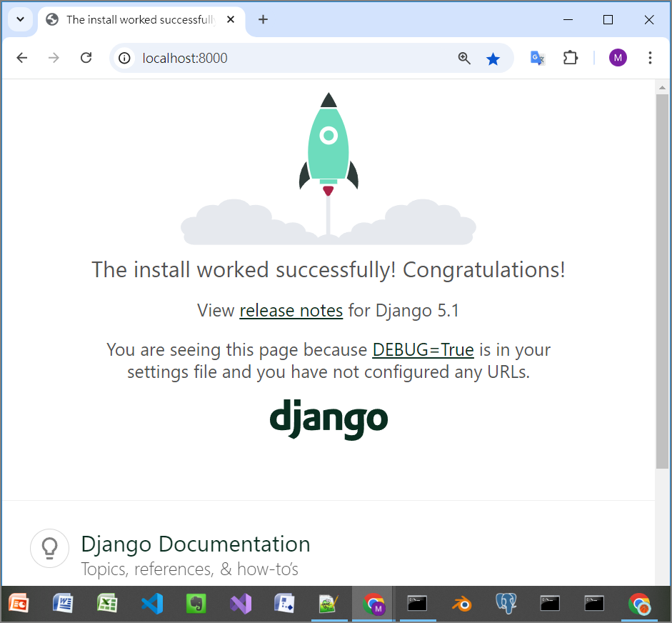Maximize the Chrome window
672x623 pixels.
[608, 20]
